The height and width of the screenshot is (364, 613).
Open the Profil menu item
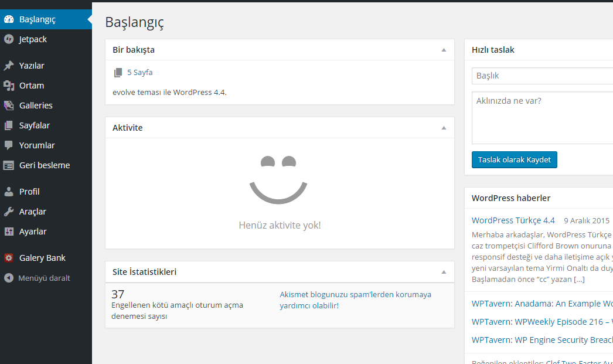pyautogui.click(x=46, y=192)
